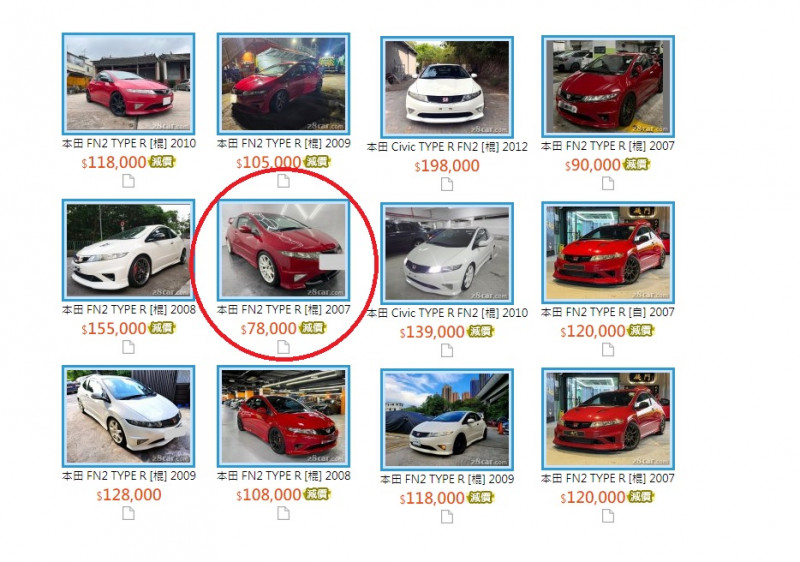Click Civic TYPE R FN2 2010 title link

[447, 313]
